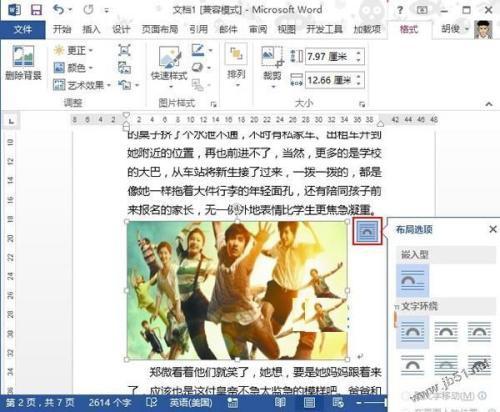Select the Top and Bottom wrapping icon
Screen dimensions: 500x412
413,365
